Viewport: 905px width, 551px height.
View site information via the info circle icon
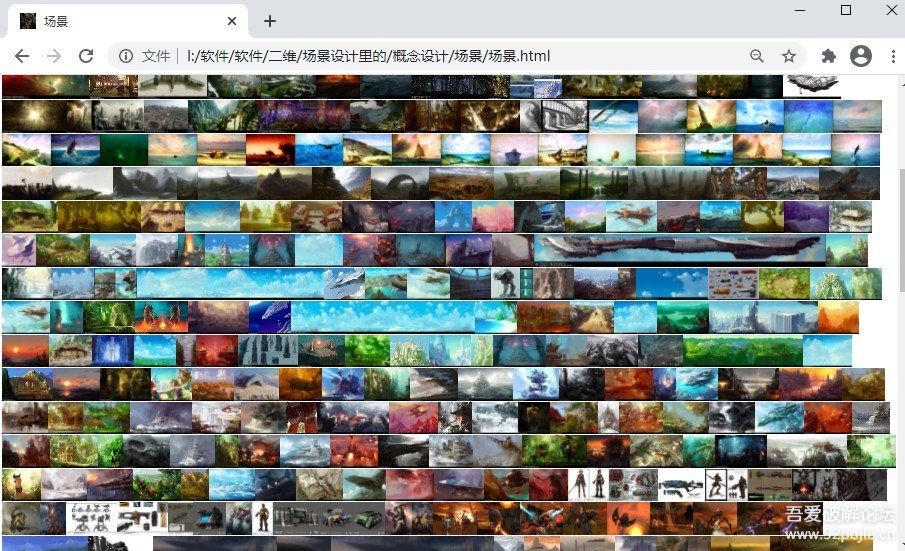point(125,56)
